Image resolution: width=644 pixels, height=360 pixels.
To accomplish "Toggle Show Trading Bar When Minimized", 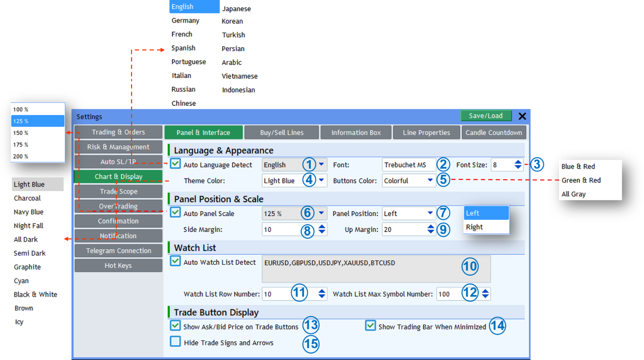I will click(x=370, y=326).
